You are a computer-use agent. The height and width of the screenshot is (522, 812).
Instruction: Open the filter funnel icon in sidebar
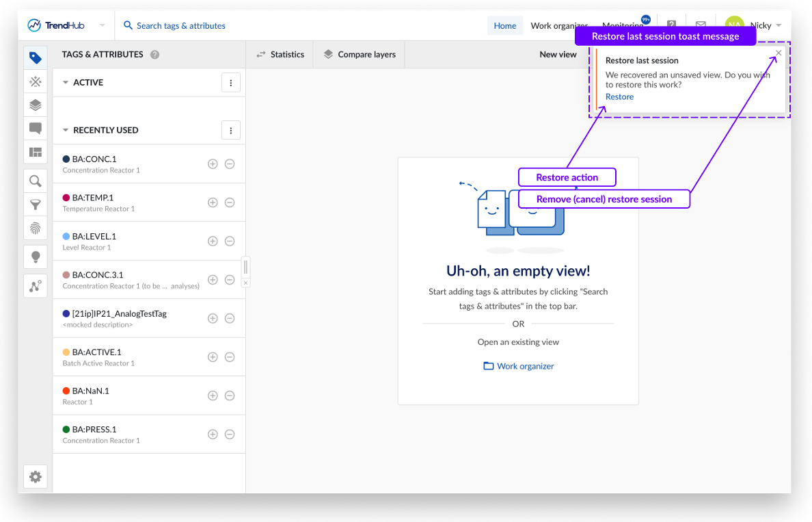[x=36, y=205]
